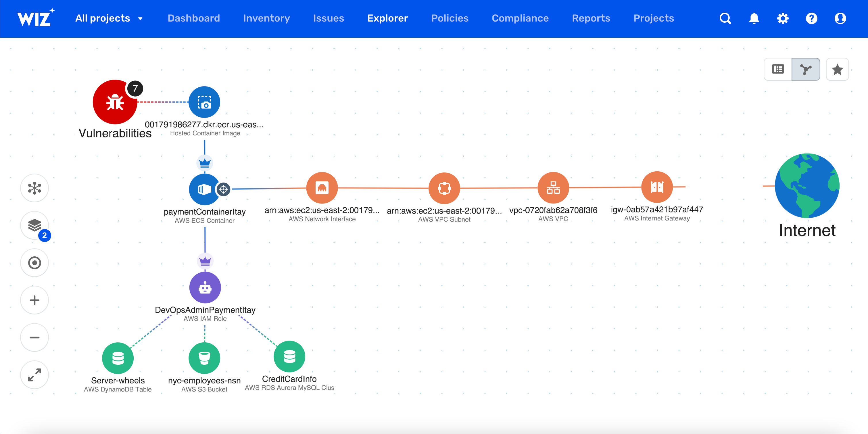The width and height of the screenshot is (868, 434).
Task: Select the Explorer tab
Action: click(x=387, y=18)
